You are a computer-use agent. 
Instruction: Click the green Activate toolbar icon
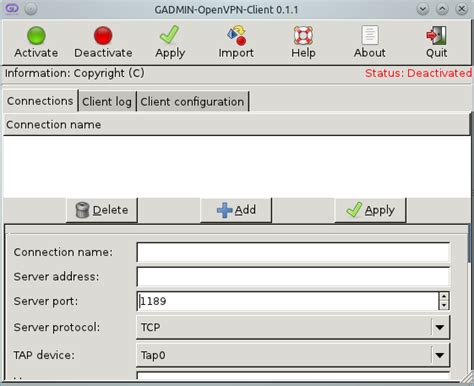36,36
